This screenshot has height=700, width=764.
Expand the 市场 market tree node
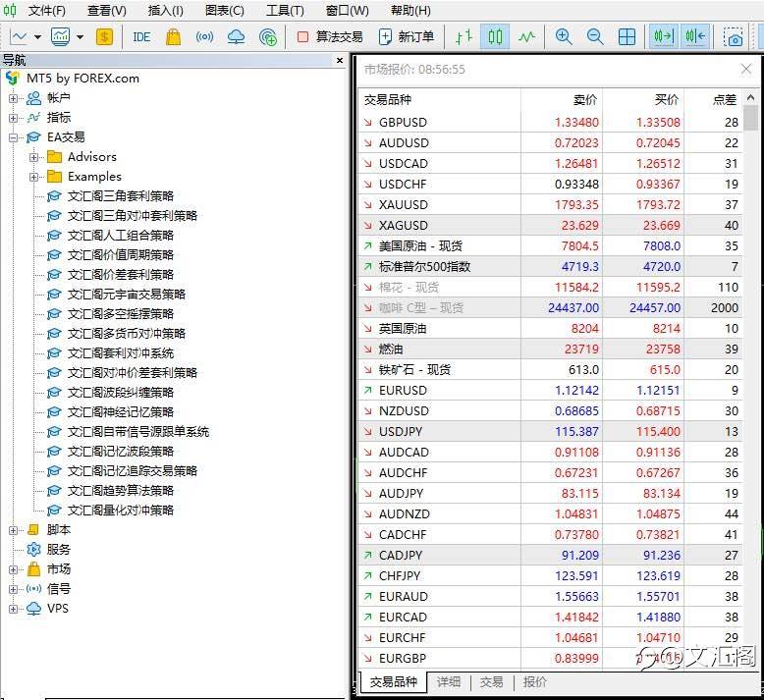[13, 569]
